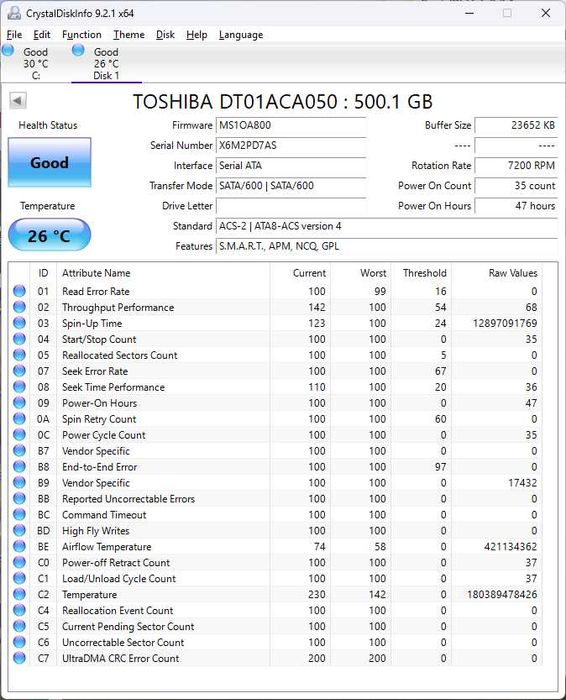Open the Theme menu
Screen dimensions: 566x700
coord(129,34)
